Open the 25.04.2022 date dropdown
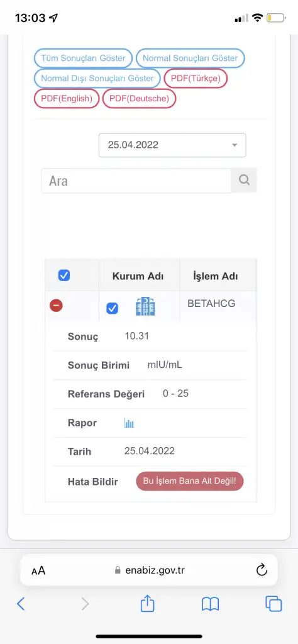298x644 pixels. click(x=172, y=145)
